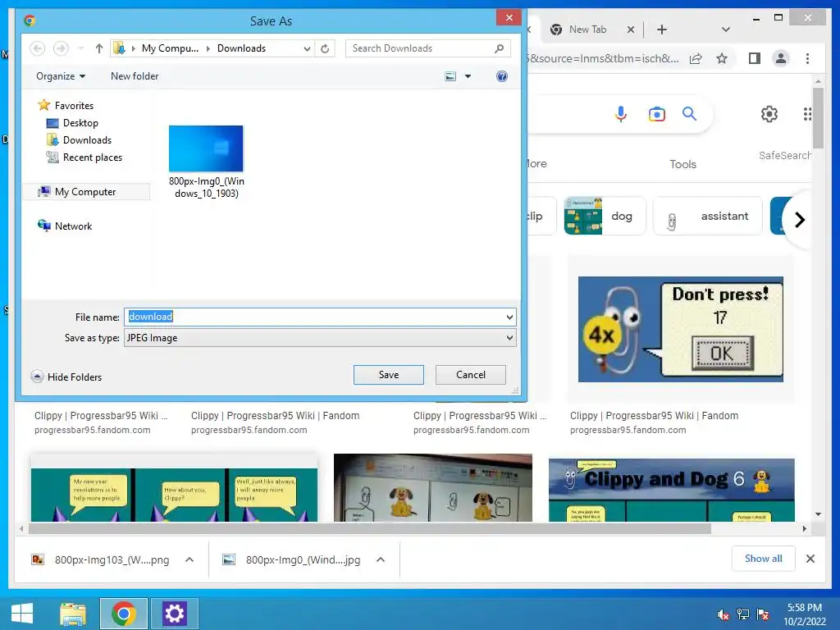Open the Clippy and Dog 6 image result

(x=671, y=490)
